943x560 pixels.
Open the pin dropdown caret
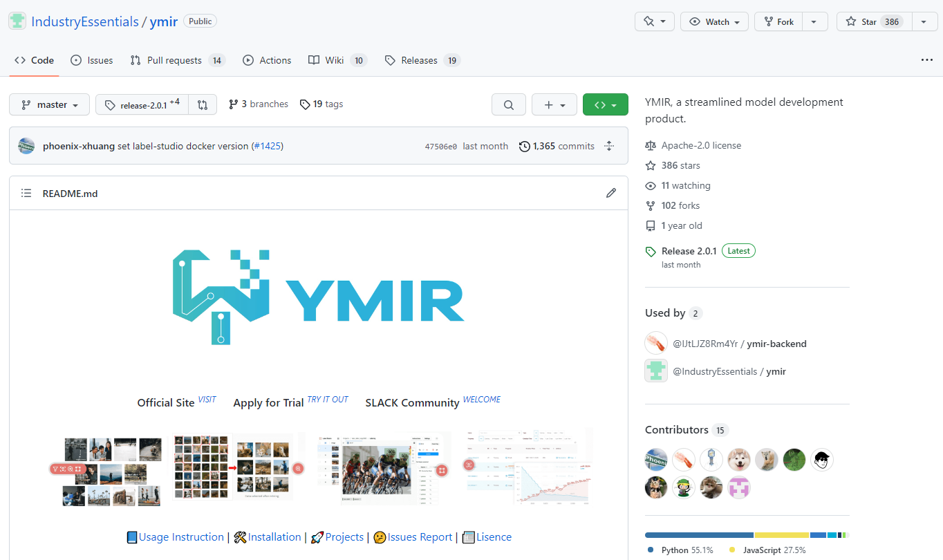point(663,21)
